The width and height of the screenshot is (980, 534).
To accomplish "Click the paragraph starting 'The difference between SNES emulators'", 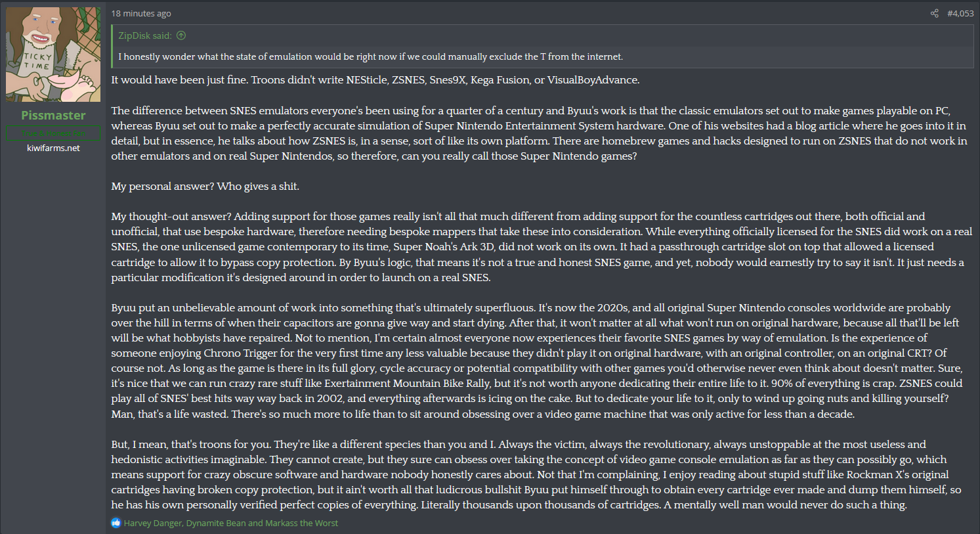I will click(x=539, y=133).
